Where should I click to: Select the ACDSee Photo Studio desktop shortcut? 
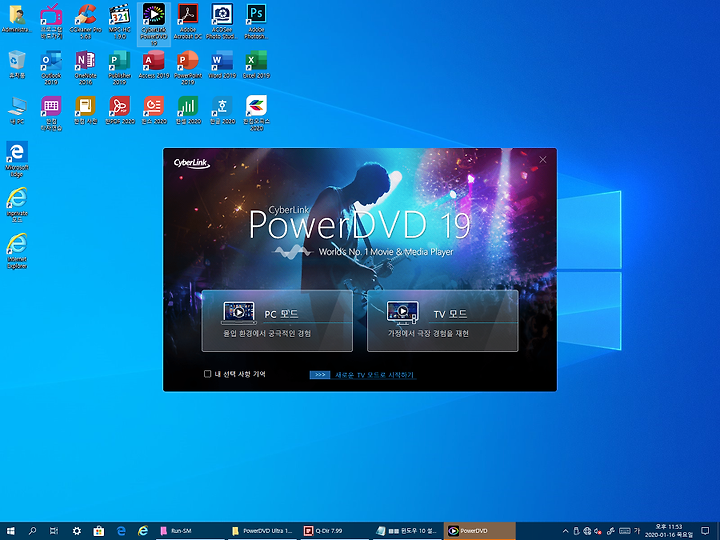point(222,21)
